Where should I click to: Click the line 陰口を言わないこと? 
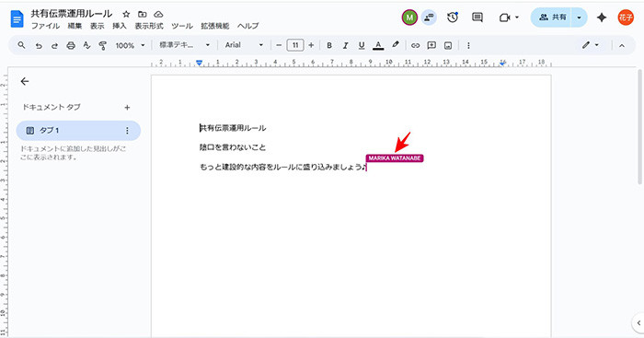pyautogui.click(x=233, y=147)
